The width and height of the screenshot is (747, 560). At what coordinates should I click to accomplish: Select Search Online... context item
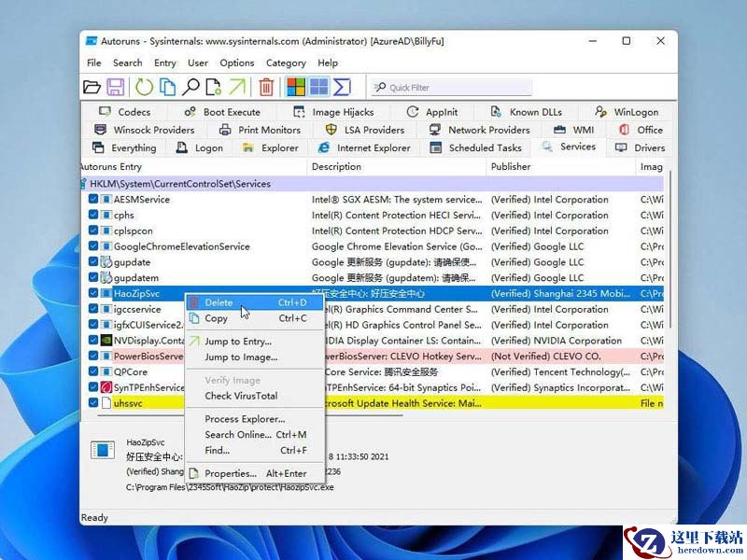(254, 434)
